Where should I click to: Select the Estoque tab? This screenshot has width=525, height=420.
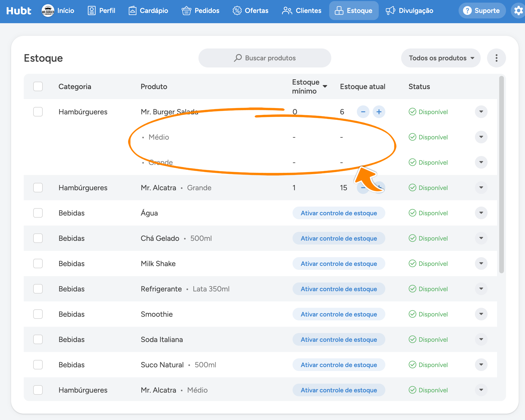[354, 11]
